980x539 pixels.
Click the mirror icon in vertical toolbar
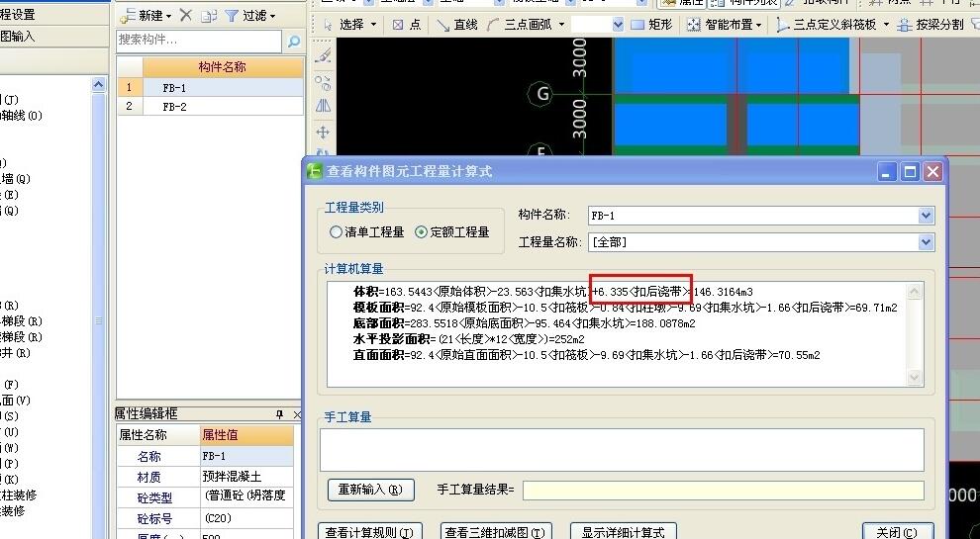coord(323,106)
